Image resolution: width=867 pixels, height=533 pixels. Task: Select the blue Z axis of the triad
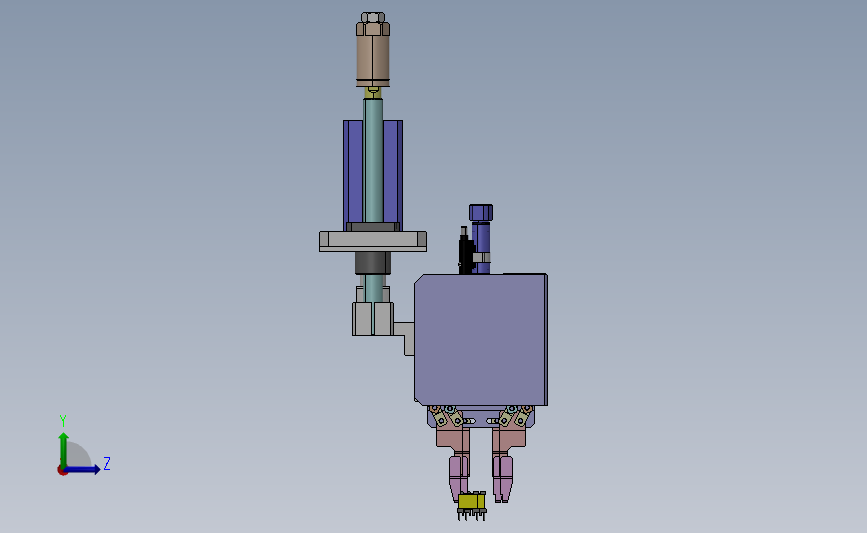pos(82,469)
